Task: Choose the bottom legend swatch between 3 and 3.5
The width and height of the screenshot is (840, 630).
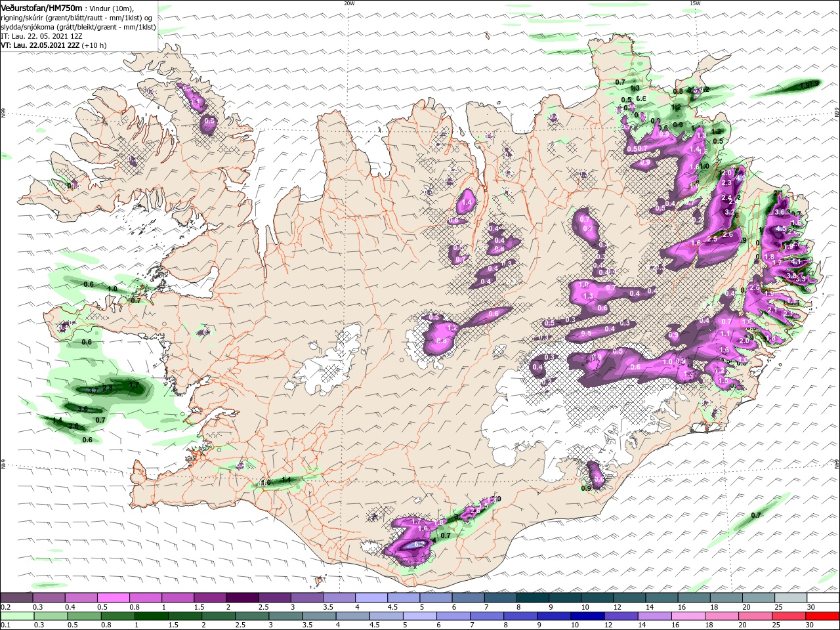Action: [x=285, y=616]
